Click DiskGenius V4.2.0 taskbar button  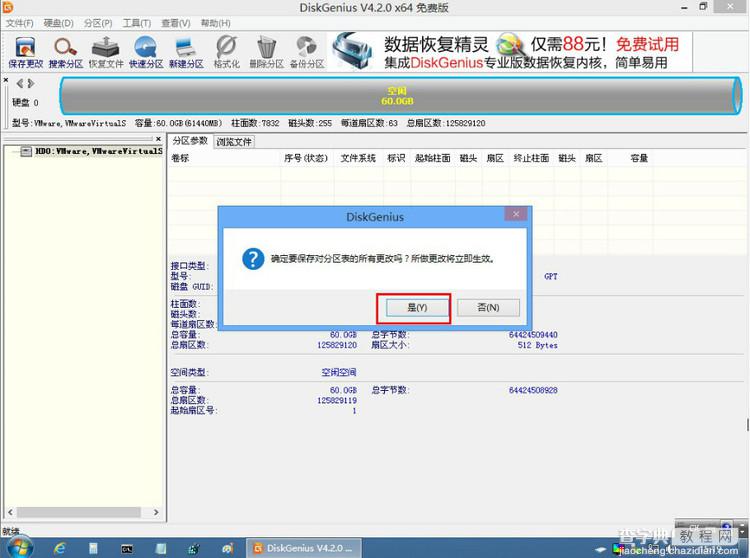304,548
